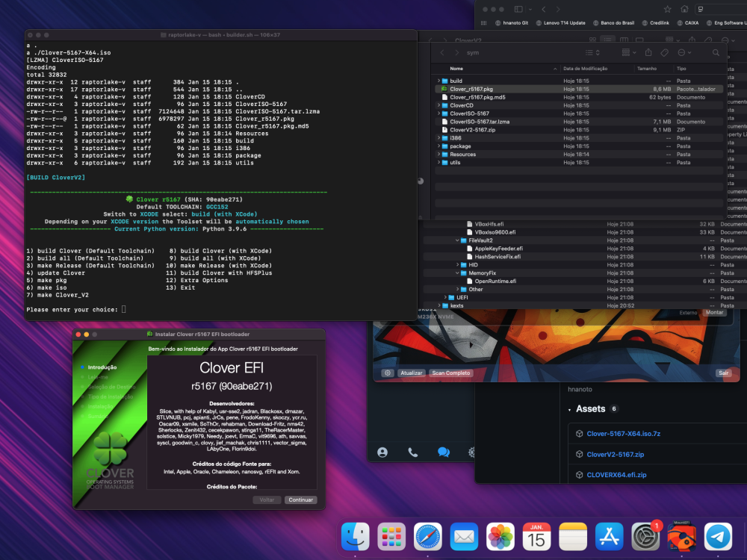Toggle Safari sidebar icon
The width and height of the screenshot is (747, 560).
(518, 9)
